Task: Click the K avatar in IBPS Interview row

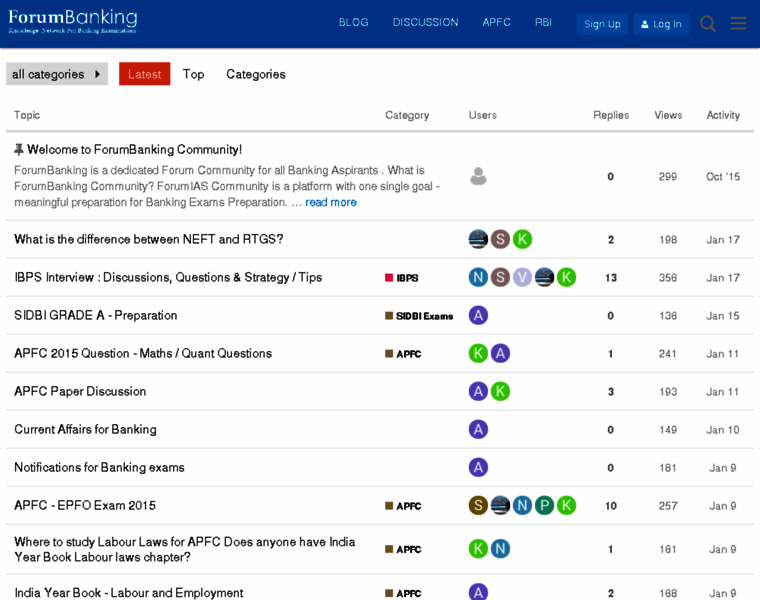Action: click(x=567, y=277)
